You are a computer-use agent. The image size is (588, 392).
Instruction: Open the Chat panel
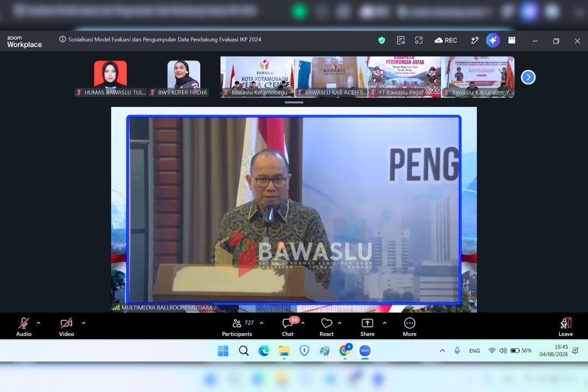[x=287, y=327]
